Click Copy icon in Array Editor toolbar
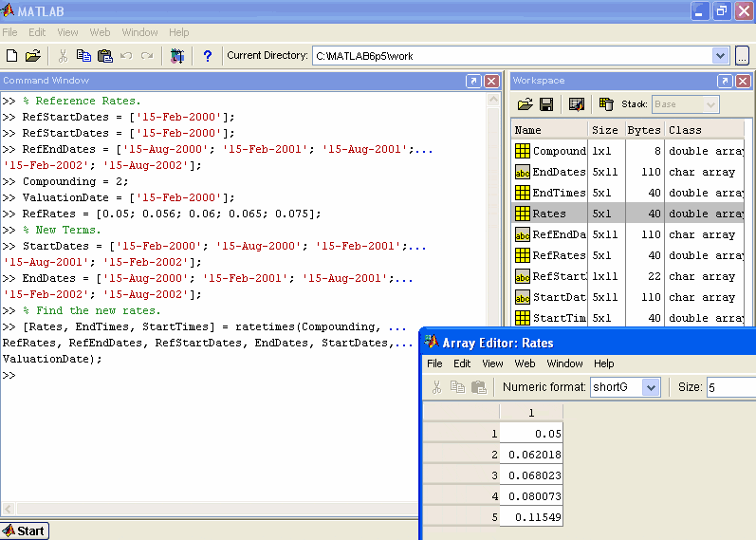 click(457, 387)
